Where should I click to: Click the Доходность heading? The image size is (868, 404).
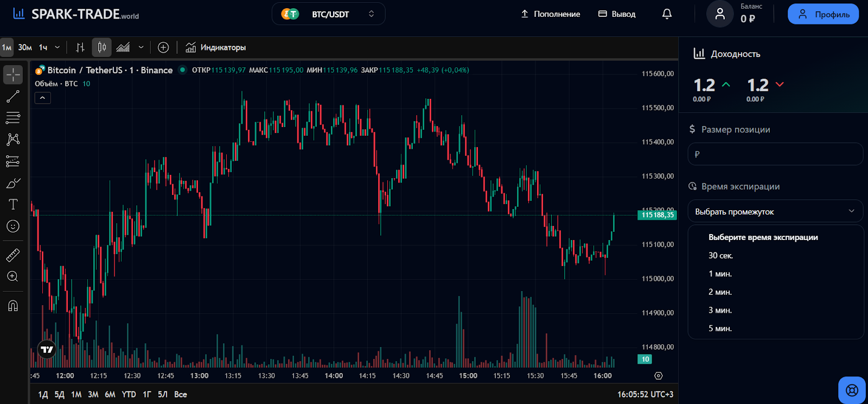coord(735,54)
